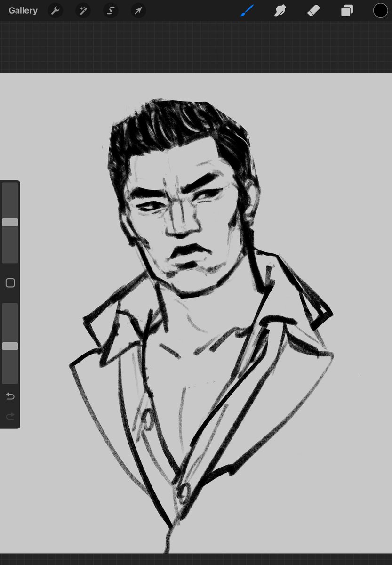Click the brush opacity slider handle
Viewport: 392px width, 565px height.
(10, 346)
